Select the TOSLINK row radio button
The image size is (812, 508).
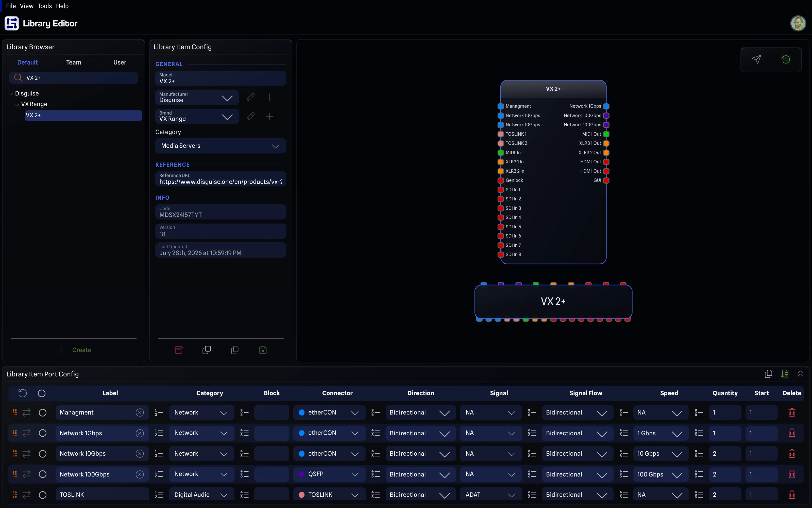[x=43, y=495]
